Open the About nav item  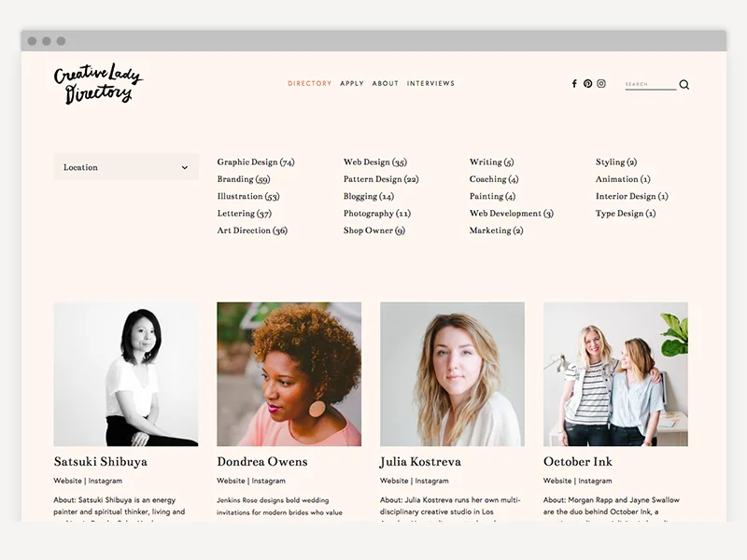coord(386,83)
